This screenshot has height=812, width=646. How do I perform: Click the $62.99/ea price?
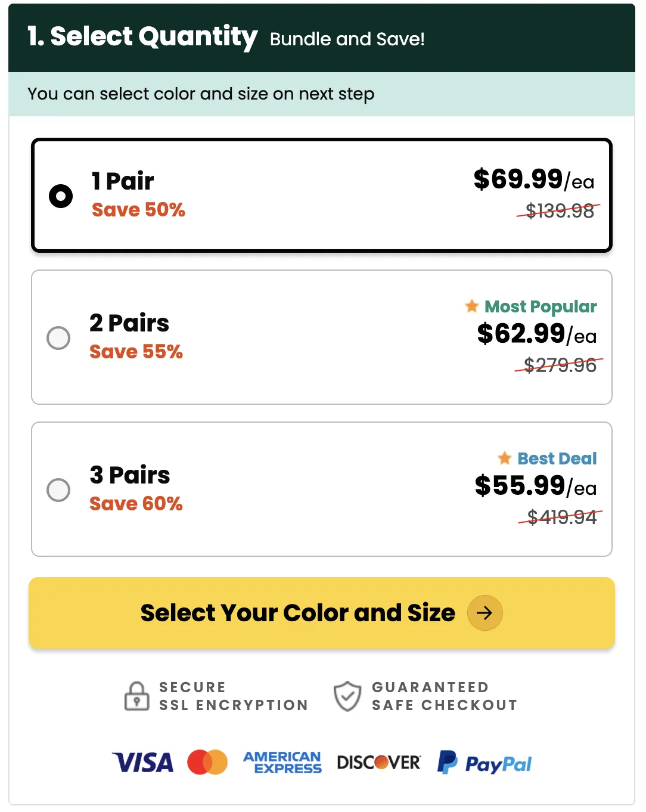[x=536, y=333]
